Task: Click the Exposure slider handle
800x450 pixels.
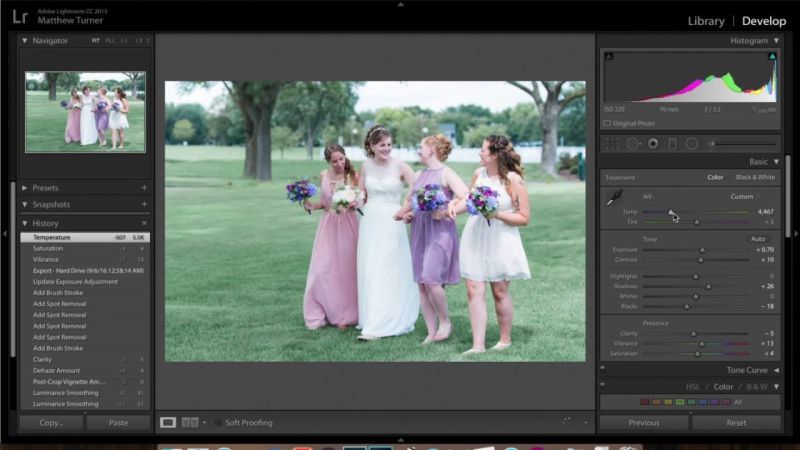Action: pos(702,250)
